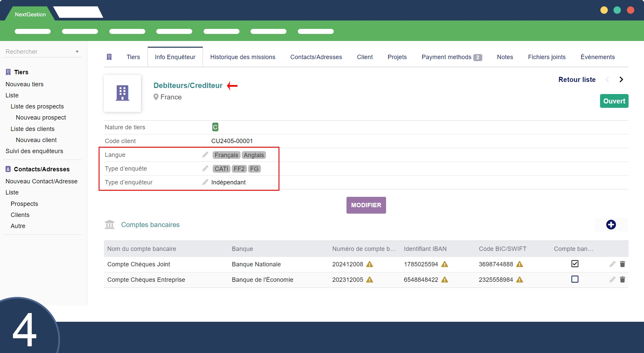
Task: Add a new bank account with plus icon
Action: 611,225
